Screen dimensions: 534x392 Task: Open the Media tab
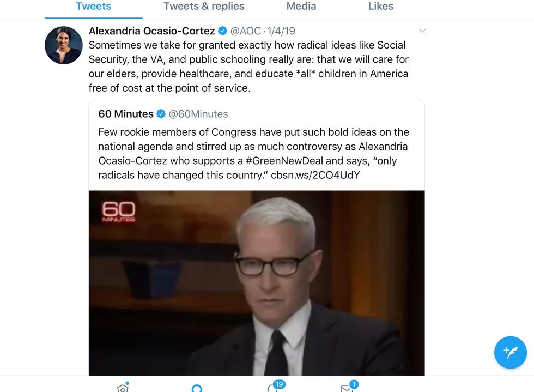pyautogui.click(x=301, y=7)
